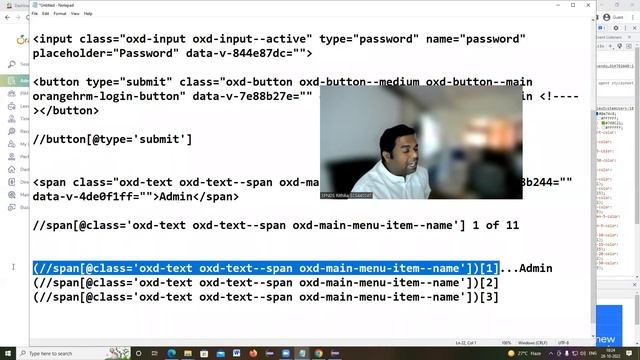Image resolution: width=640 pixels, height=360 pixels.
Task: Click 'UTF-8' in Notepad status bar
Action: coord(563,343)
